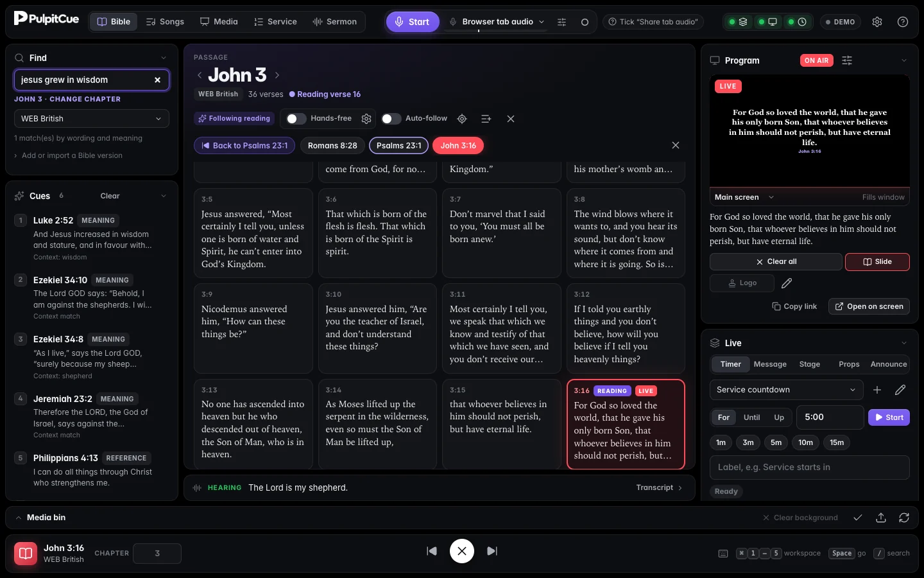This screenshot has width=924, height=578.
Task: Click the locate target icon beside Auto-follow
Action: pos(462,119)
